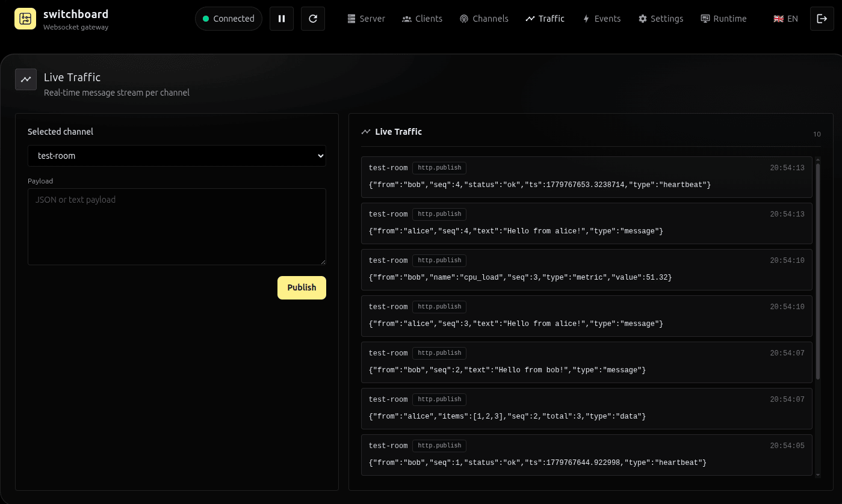
Task: Click the switchboard logo icon
Action: point(25,19)
